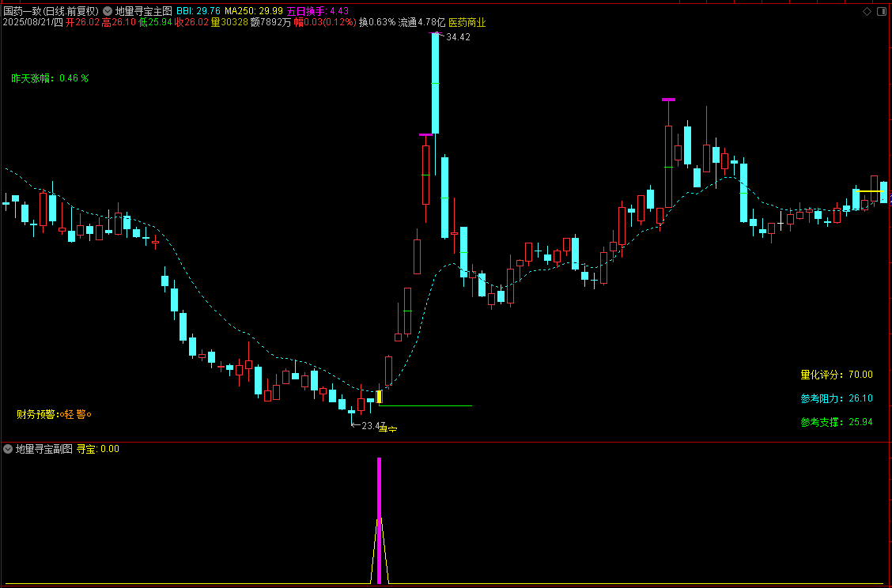The height and width of the screenshot is (588, 892).
Task: Click the volume value 量30328
Action: [229, 23]
